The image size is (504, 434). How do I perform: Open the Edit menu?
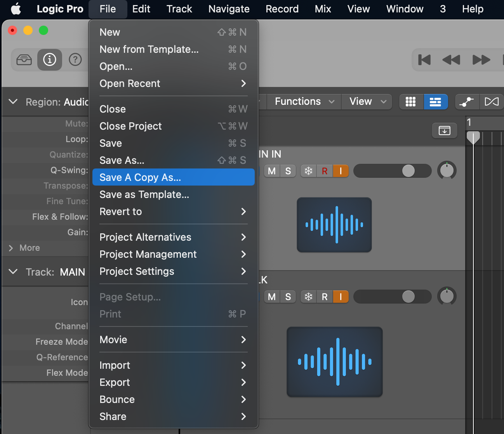click(141, 9)
